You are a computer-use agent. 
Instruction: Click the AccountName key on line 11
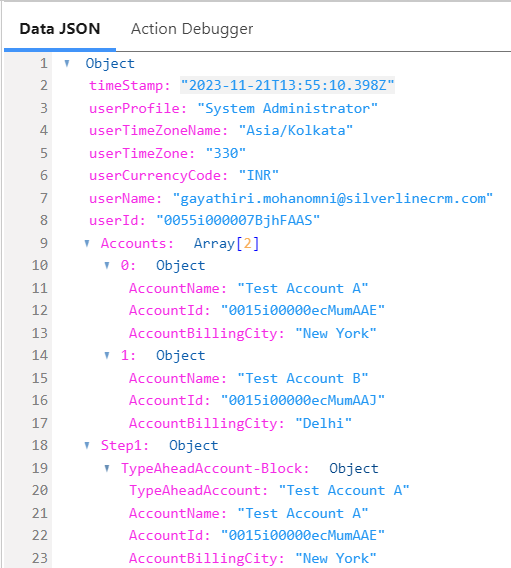click(178, 288)
